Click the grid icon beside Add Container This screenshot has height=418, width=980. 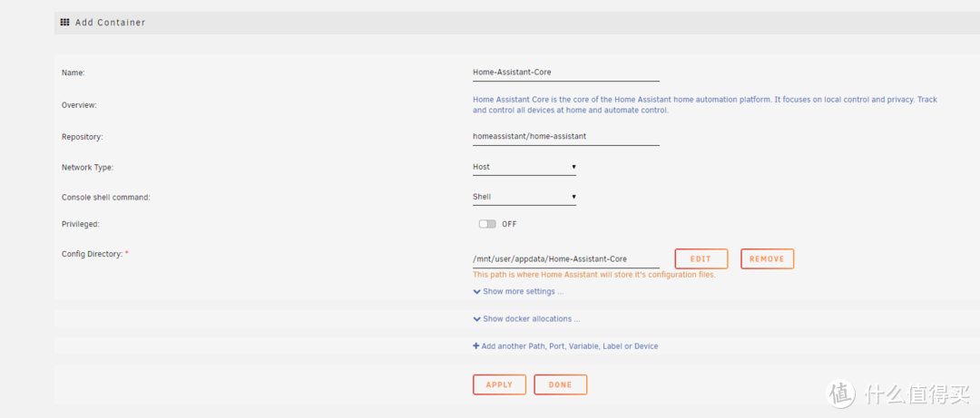[x=65, y=22]
